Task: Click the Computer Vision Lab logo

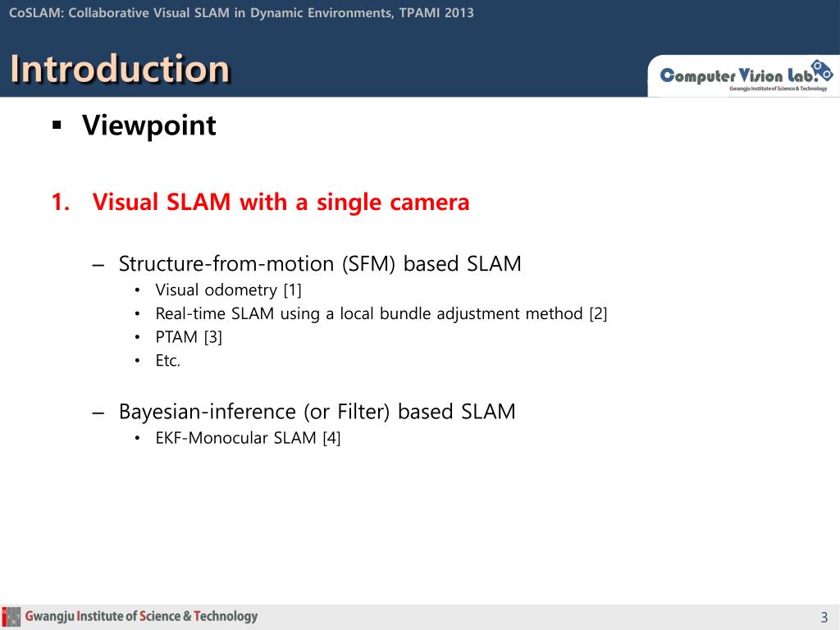Action: point(746,75)
